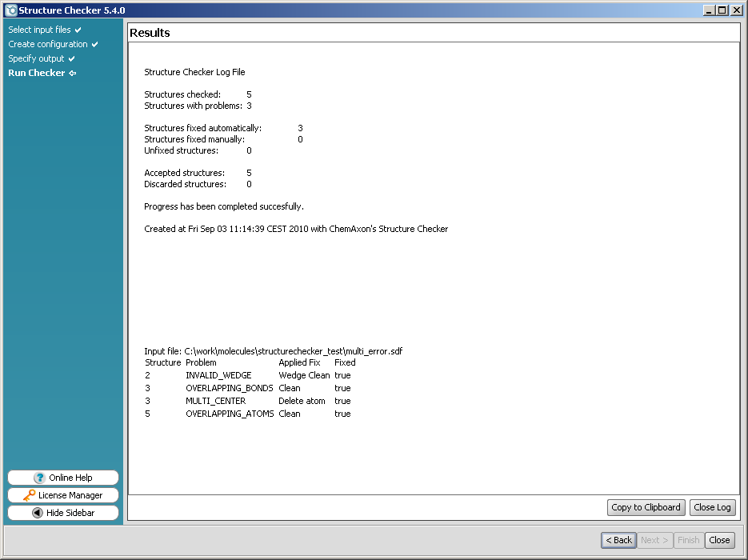The height and width of the screenshot is (560, 748).
Task: Click 'Accepted structures:' text
Action: click(184, 173)
